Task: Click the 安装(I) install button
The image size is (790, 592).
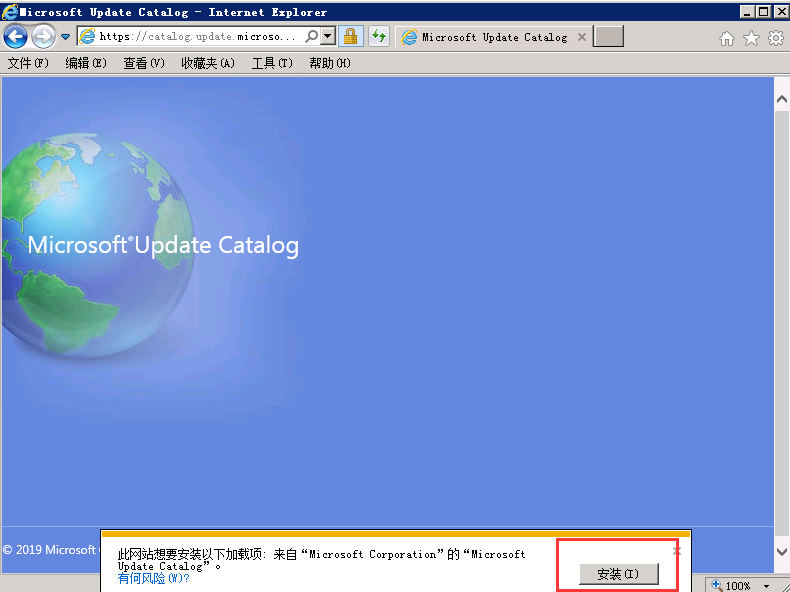Action: click(618, 574)
